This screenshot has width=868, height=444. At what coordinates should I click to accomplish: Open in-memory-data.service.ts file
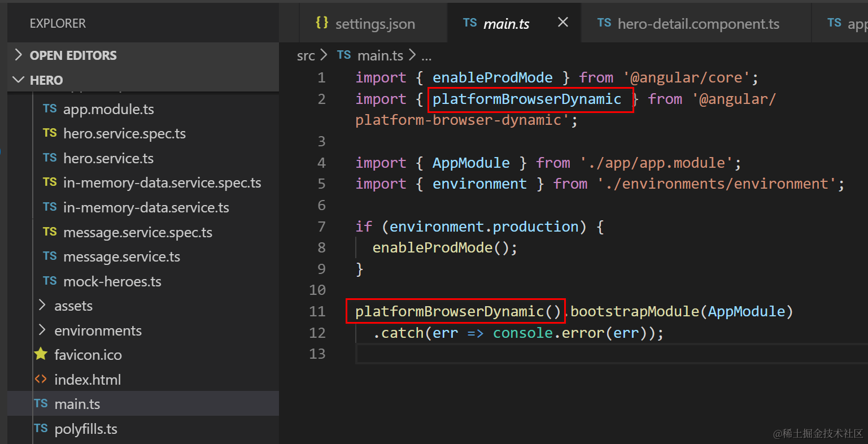(x=146, y=207)
